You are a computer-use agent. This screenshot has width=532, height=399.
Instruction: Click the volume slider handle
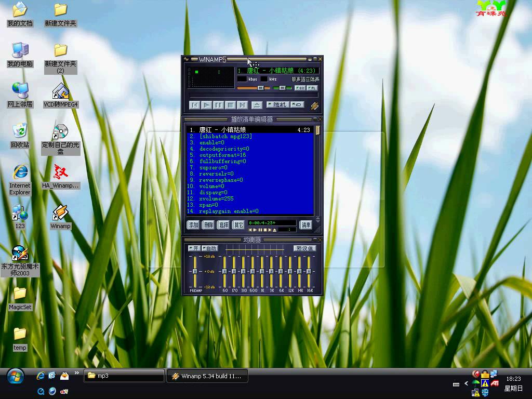click(260, 88)
